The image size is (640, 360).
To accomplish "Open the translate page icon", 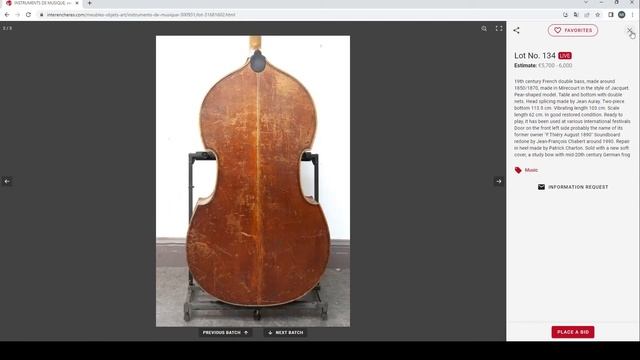I will pos(576,15).
